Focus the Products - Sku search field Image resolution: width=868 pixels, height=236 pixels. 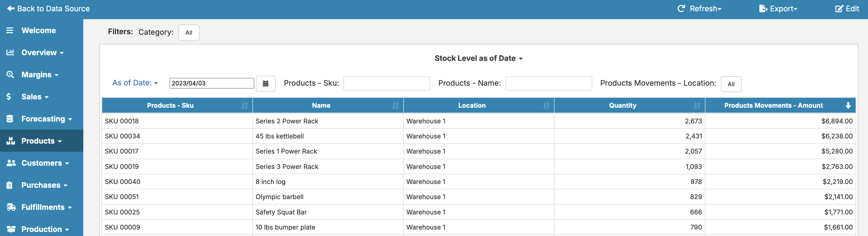click(x=387, y=84)
